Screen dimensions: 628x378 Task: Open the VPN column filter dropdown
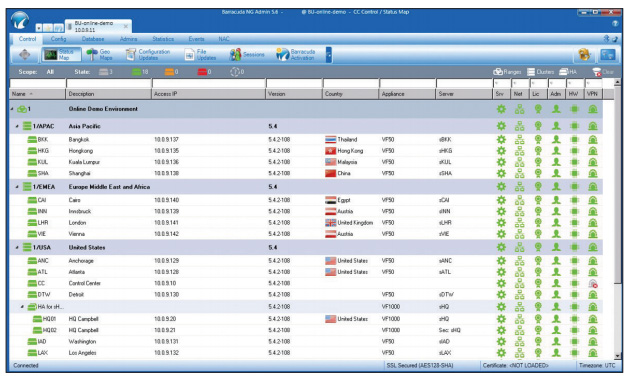pos(593,83)
